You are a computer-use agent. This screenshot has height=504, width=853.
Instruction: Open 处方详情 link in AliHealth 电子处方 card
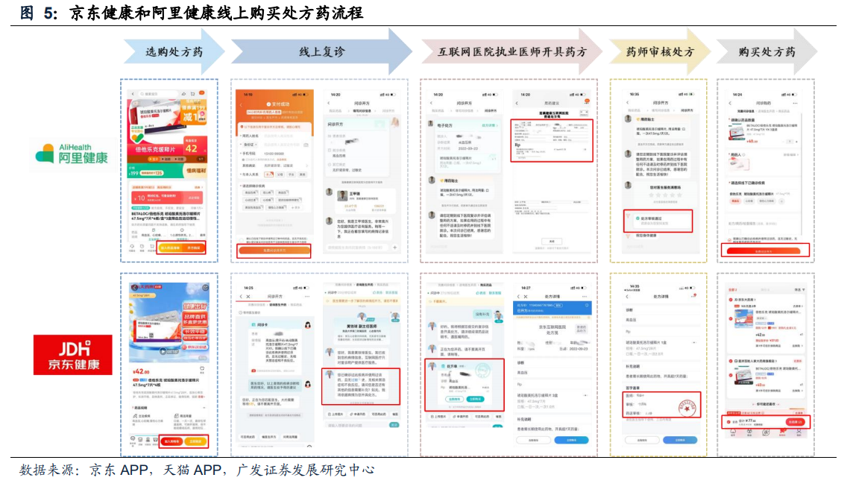point(488,125)
